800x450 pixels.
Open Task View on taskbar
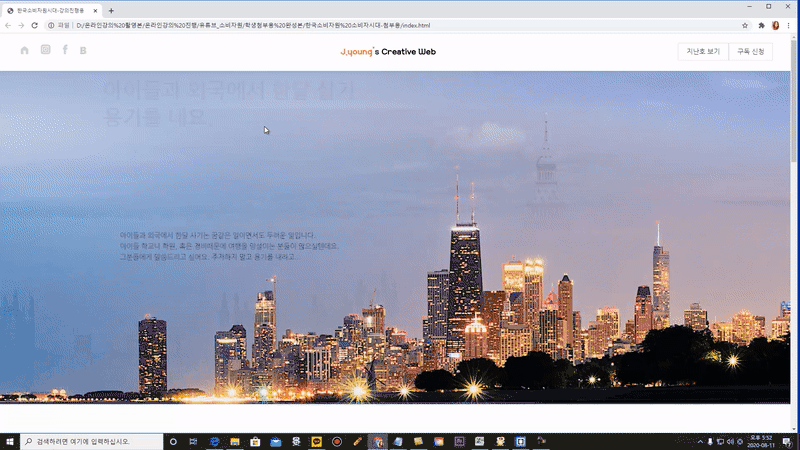pos(193,441)
